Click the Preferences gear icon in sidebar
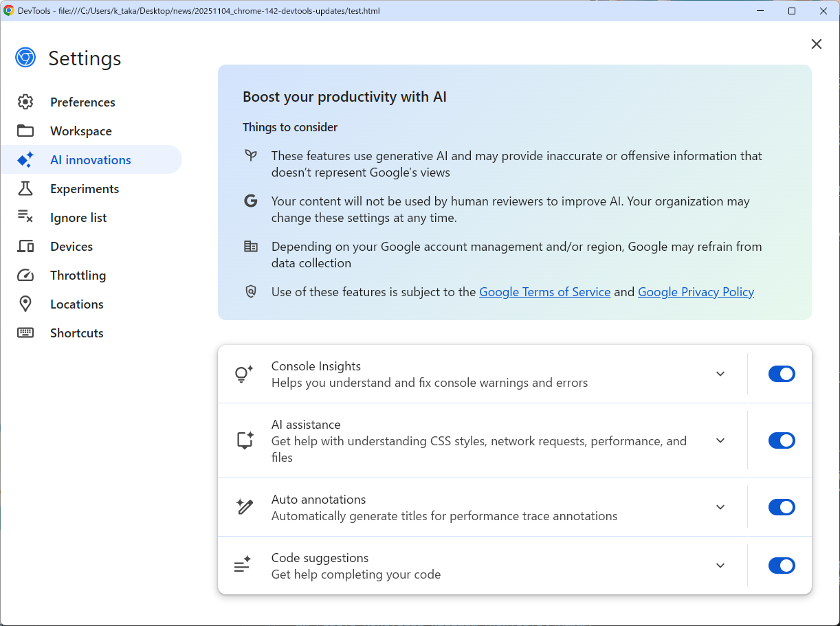The image size is (840, 626). 25,102
